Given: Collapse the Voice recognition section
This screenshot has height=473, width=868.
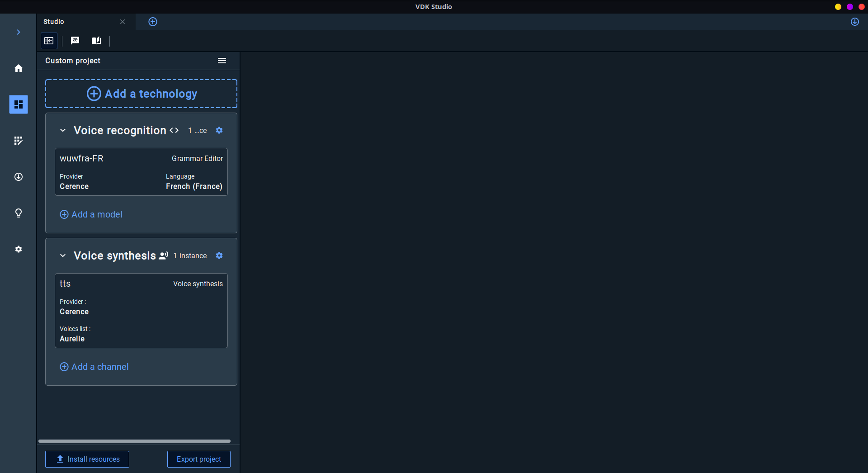Looking at the screenshot, I should [x=63, y=130].
